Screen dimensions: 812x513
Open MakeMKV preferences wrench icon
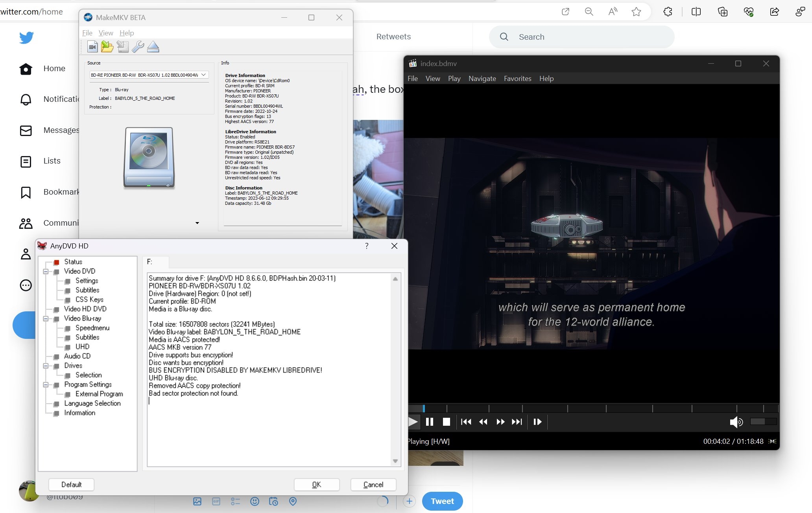click(138, 47)
